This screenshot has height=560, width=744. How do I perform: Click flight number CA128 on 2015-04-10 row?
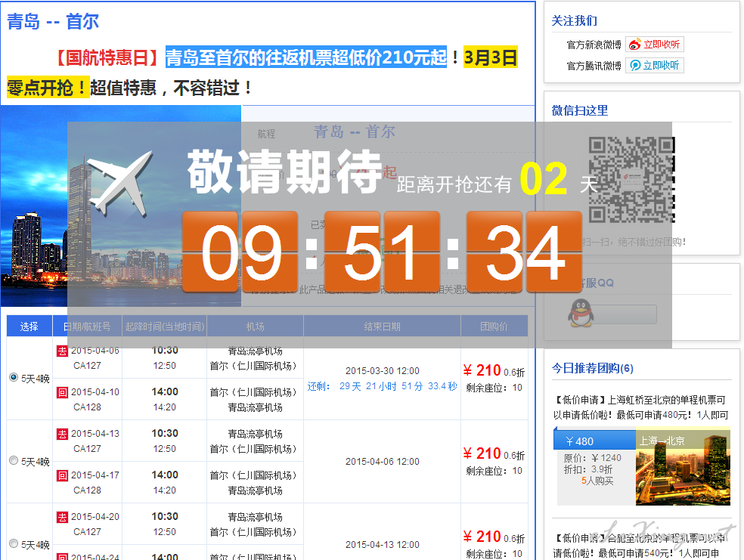87,407
